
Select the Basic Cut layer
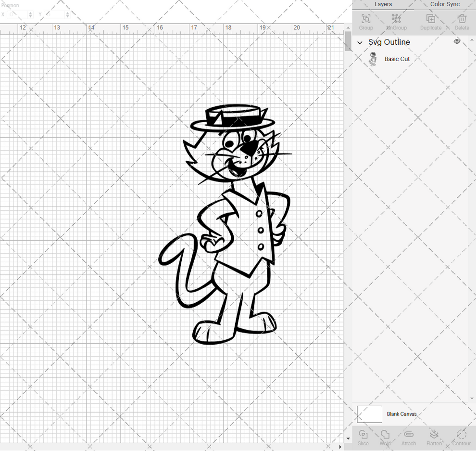[397, 59]
